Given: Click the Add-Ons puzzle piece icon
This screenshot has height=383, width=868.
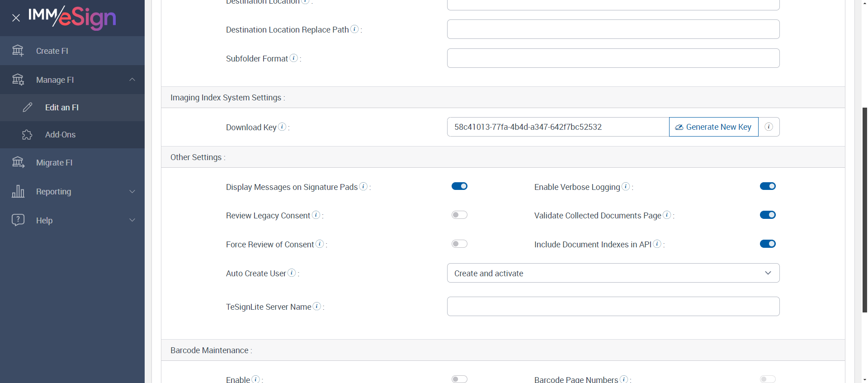Looking at the screenshot, I should pos(27,135).
